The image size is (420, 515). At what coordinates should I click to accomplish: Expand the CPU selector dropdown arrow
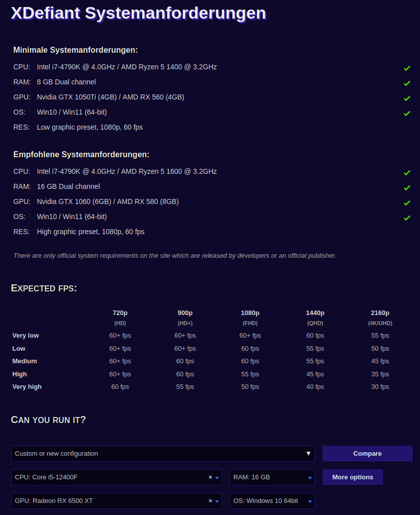click(218, 477)
